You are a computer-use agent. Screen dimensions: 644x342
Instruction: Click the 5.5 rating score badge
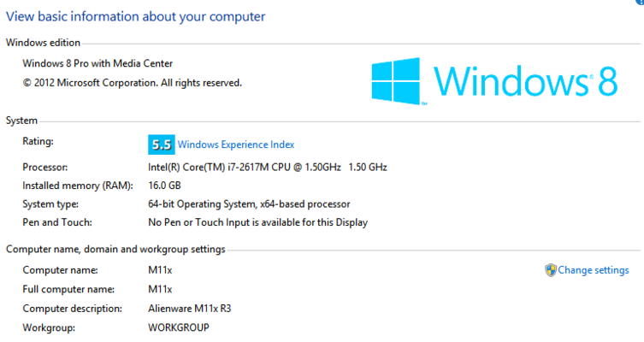coord(161,144)
